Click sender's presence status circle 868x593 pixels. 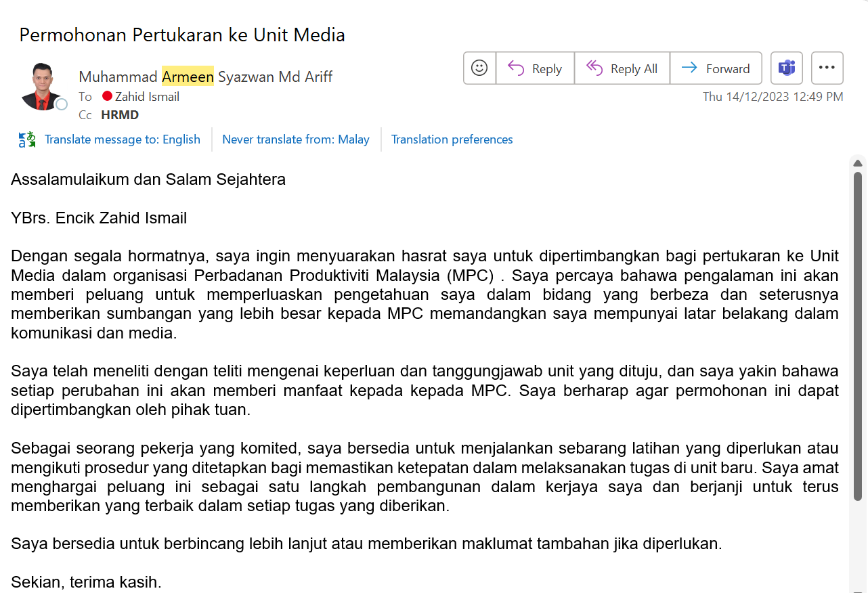click(x=62, y=104)
